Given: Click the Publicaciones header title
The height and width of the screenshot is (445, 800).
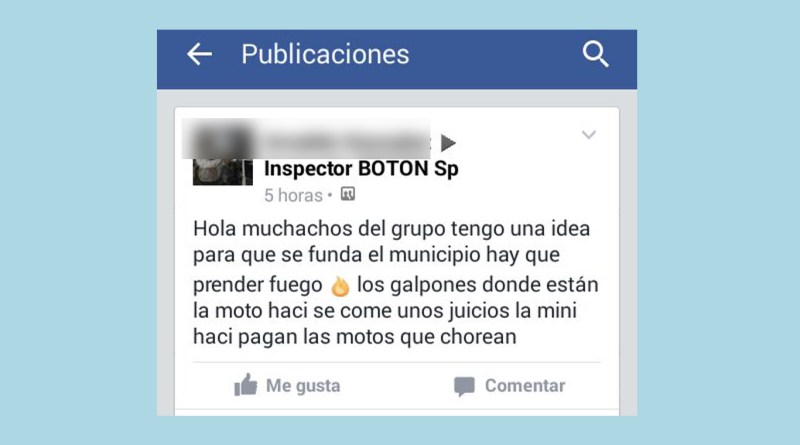Looking at the screenshot, I should tap(325, 54).
